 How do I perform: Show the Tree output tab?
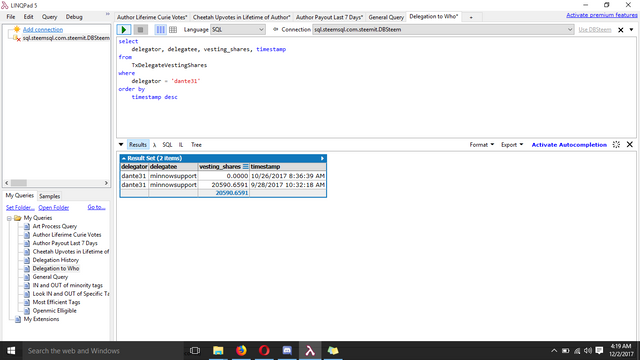point(196,144)
